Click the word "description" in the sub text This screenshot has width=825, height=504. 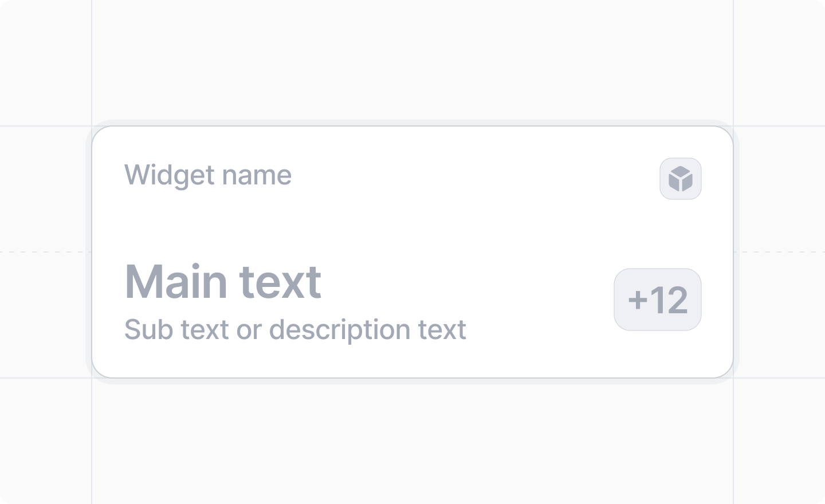pos(339,330)
